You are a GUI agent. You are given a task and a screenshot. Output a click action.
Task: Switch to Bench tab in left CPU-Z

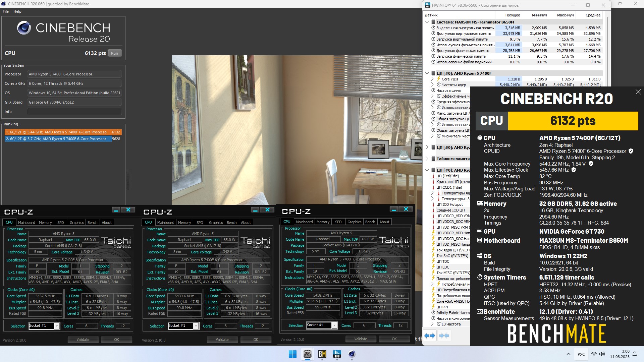92,223
